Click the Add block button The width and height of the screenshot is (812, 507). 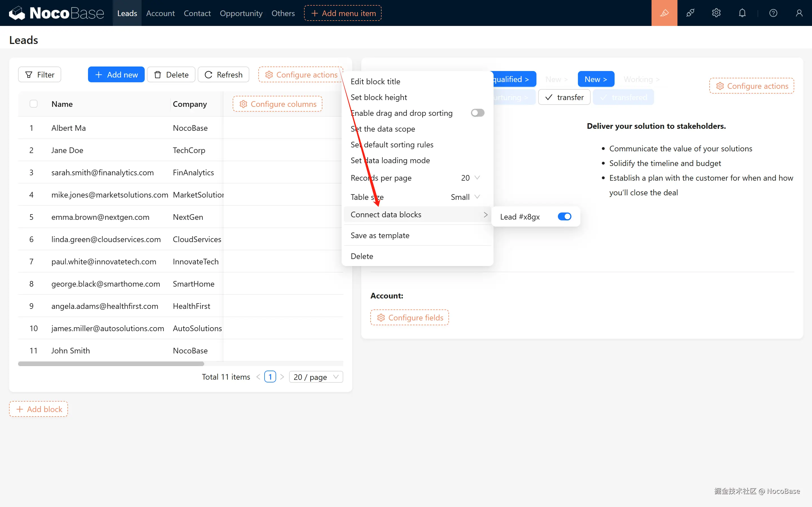39,409
